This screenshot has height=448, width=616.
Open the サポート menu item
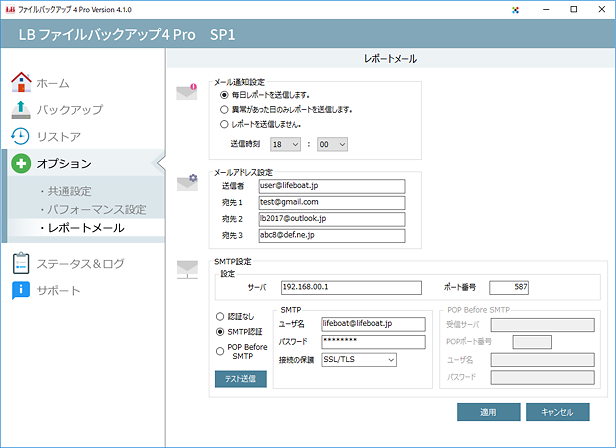coord(59,290)
